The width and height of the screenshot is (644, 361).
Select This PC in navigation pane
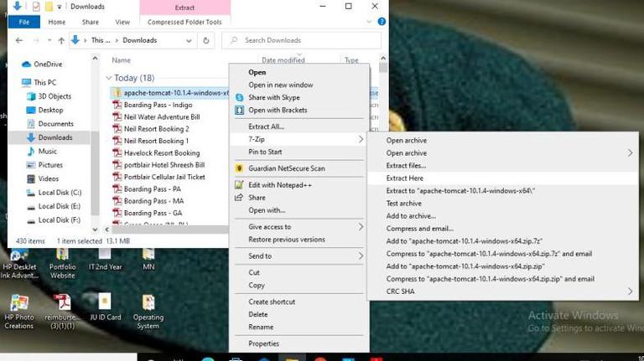pyautogui.click(x=44, y=82)
